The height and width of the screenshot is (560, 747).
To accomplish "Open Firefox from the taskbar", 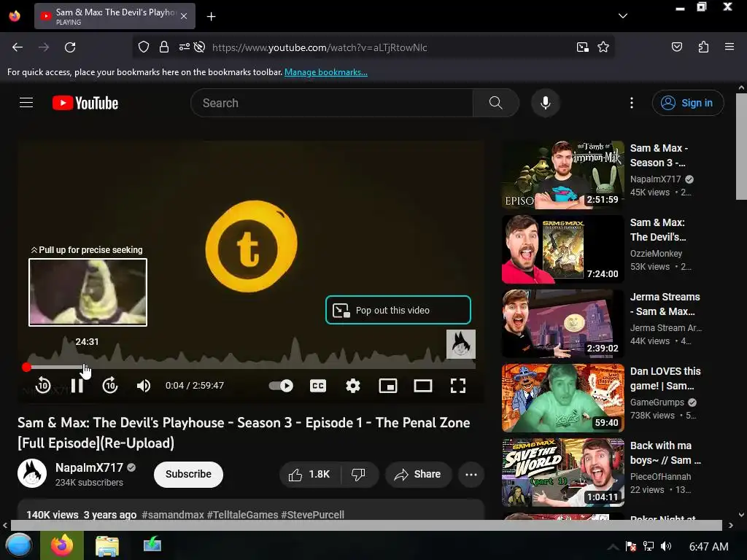I will tap(62, 545).
